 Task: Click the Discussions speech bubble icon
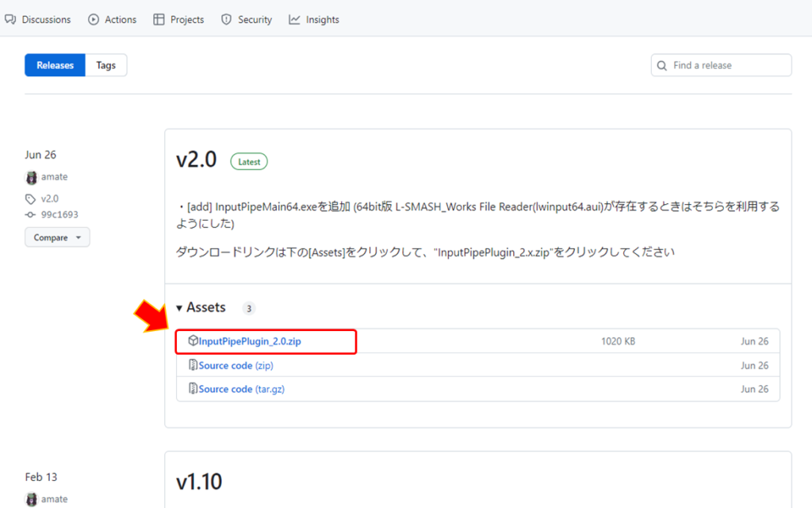[x=10, y=19]
